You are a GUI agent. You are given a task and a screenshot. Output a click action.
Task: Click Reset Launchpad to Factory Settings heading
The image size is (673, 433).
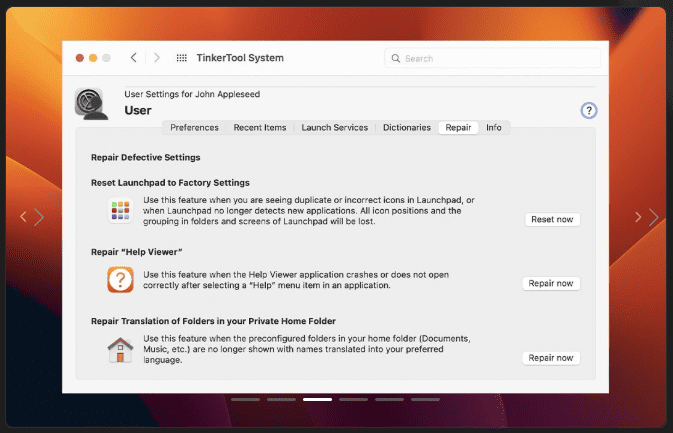(170, 183)
